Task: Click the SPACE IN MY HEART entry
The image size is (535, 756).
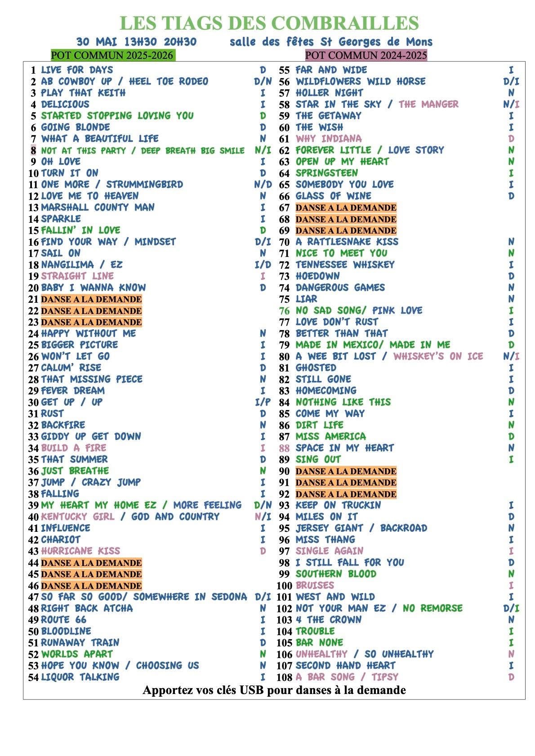Action: [344, 448]
